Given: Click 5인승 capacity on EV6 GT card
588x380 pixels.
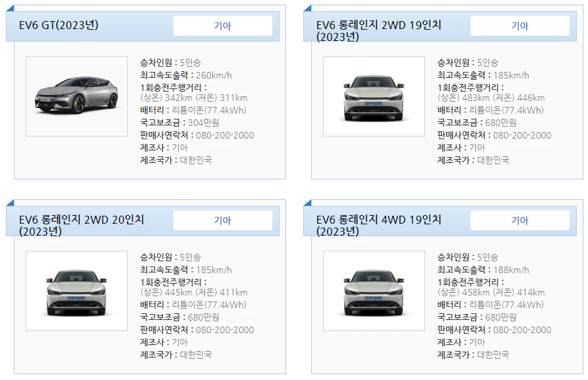Looking at the screenshot, I should pyautogui.click(x=190, y=63).
